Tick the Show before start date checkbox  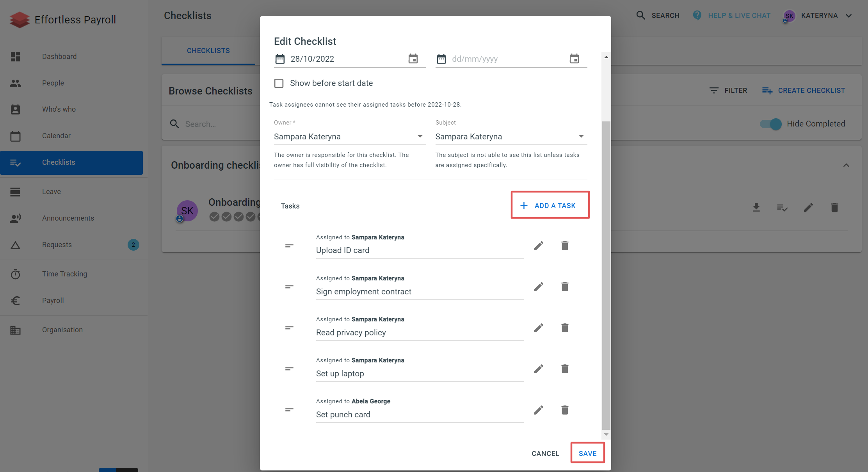(x=279, y=83)
